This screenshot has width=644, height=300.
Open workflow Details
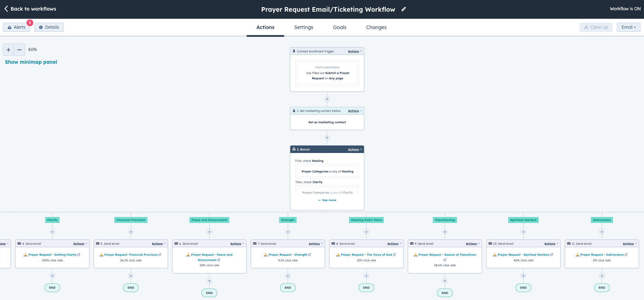(49, 27)
